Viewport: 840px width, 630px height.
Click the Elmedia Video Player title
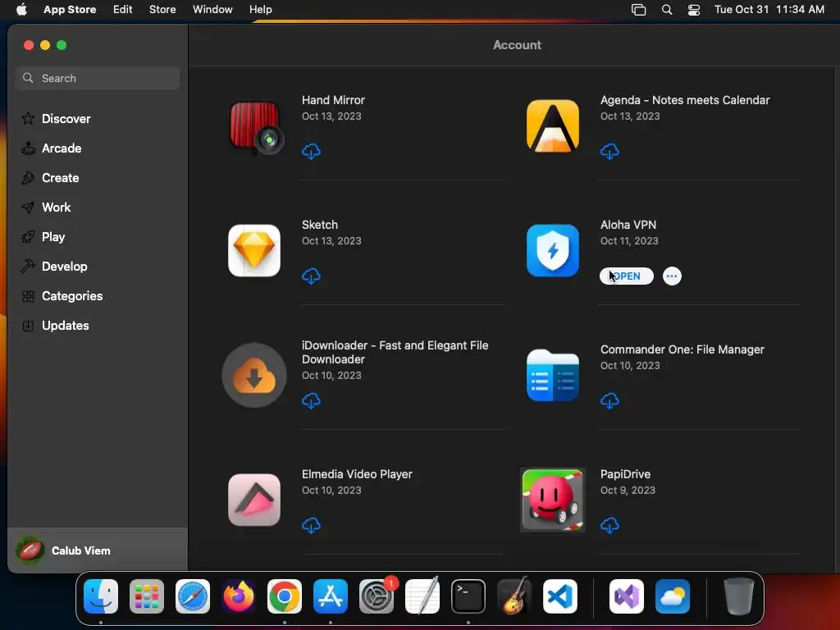point(357,474)
